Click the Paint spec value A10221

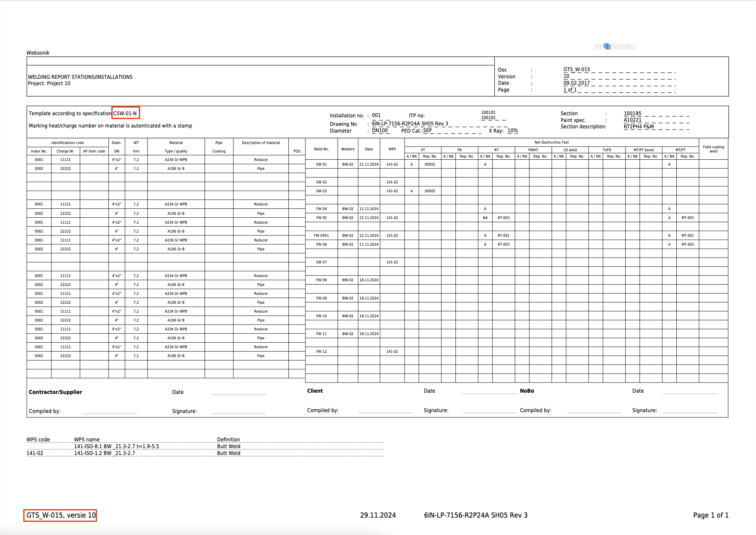[x=632, y=120]
